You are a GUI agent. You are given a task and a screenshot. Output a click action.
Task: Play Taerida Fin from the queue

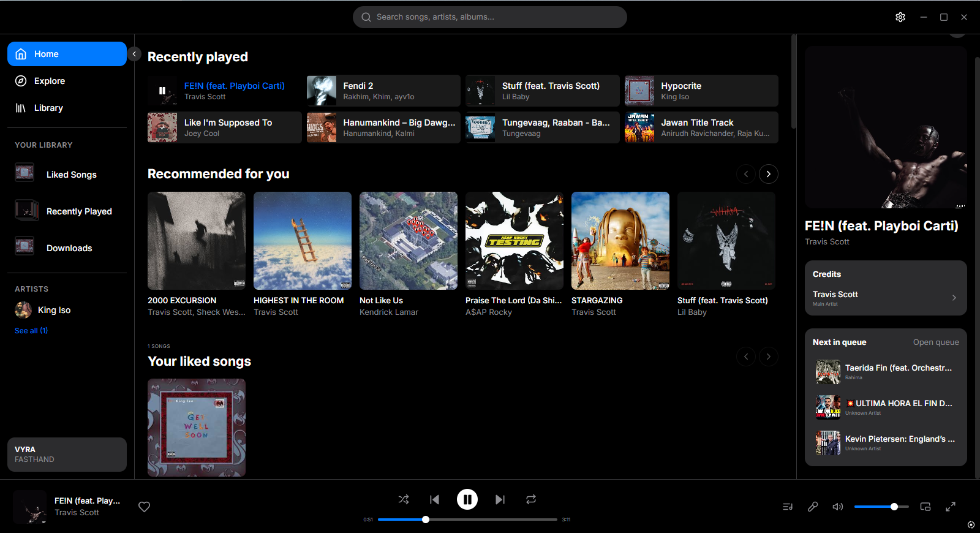tap(886, 372)
